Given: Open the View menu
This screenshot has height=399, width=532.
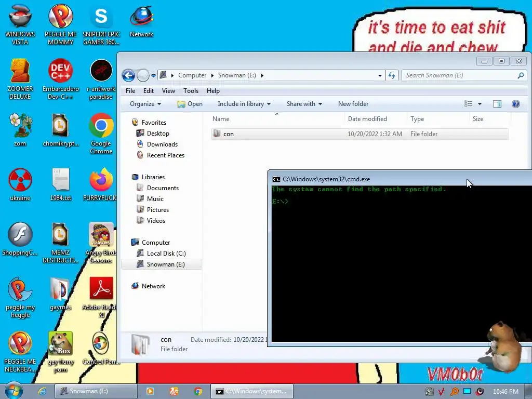Looking at the screenshot, I should click(168, 91).
